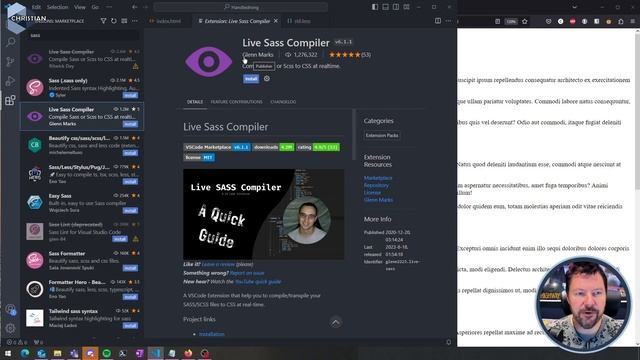640x360 pixels.
Task: Install the Sass Formatter extension from the list
Action: [130, 268]
